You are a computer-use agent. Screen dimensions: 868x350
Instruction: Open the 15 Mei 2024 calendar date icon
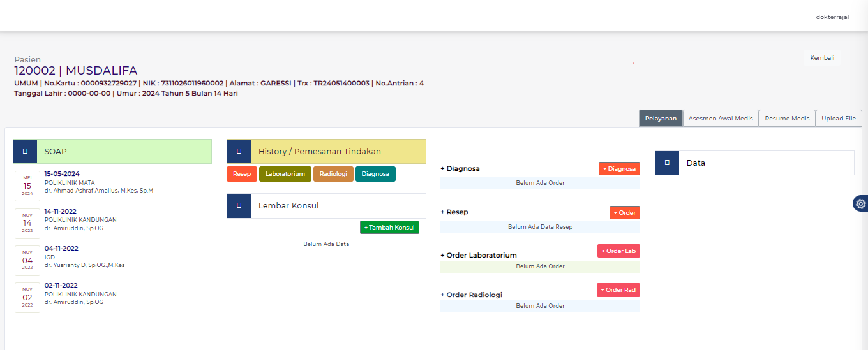[x=27, y=186]
